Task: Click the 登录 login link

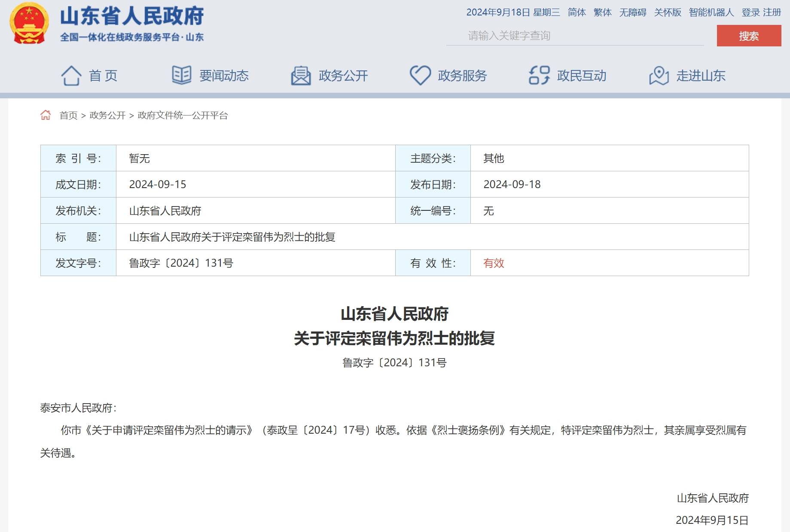Action: tap(750, 12)
